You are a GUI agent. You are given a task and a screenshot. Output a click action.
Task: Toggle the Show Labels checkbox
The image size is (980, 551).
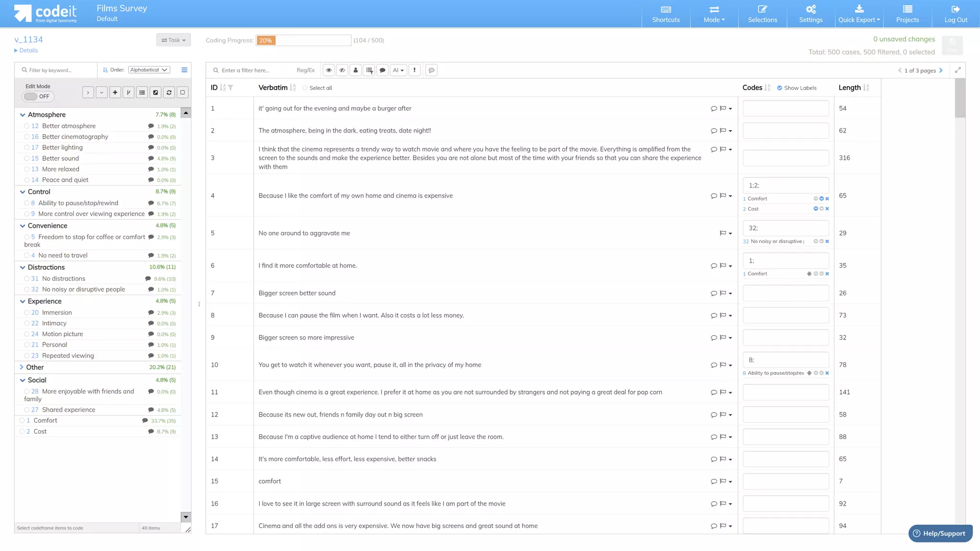tap(780, 88)
